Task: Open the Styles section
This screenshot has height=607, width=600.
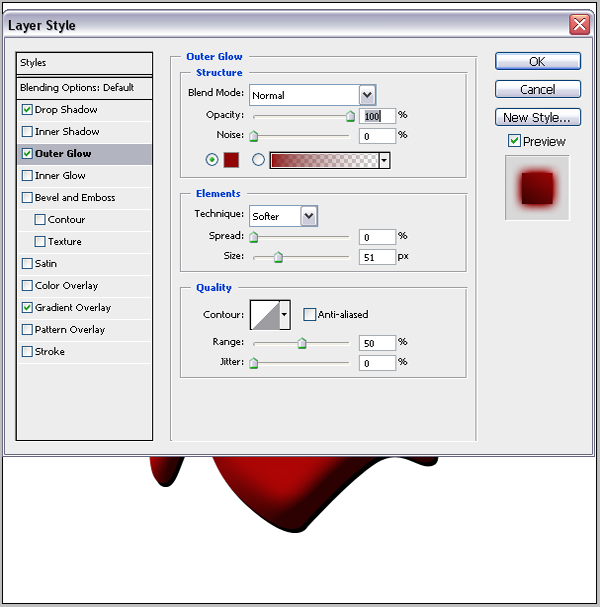Action: [84, 63]
